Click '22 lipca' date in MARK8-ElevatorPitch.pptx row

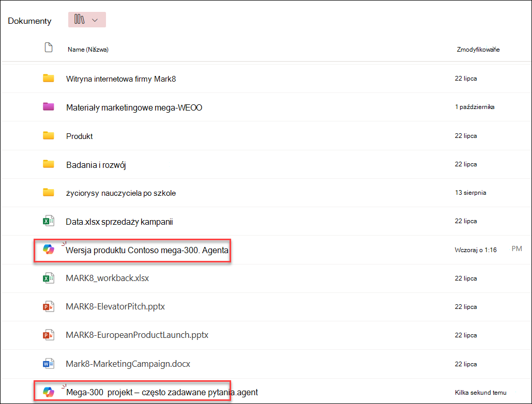[466, 307]
